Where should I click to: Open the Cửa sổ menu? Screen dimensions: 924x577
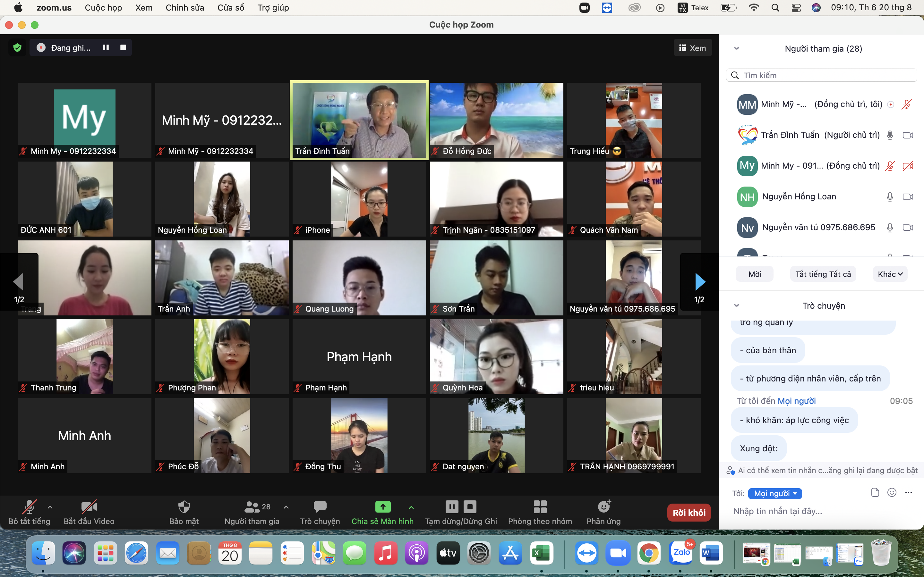231,8
